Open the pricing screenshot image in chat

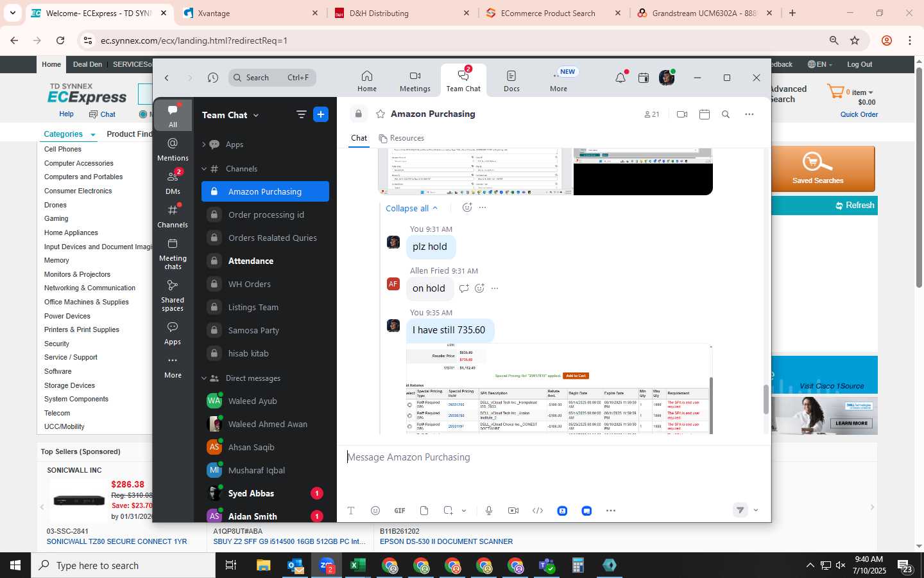[x=559, y=389]
